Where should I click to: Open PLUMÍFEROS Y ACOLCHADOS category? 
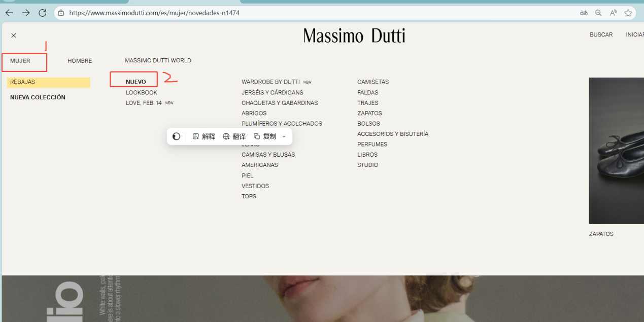tap(282, 124)
